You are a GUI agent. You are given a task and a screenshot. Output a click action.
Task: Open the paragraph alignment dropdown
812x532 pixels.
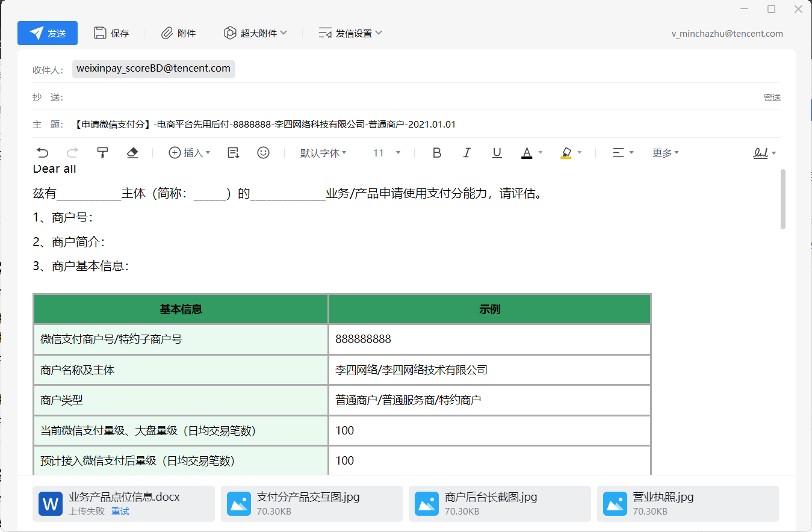pos(623,153)
